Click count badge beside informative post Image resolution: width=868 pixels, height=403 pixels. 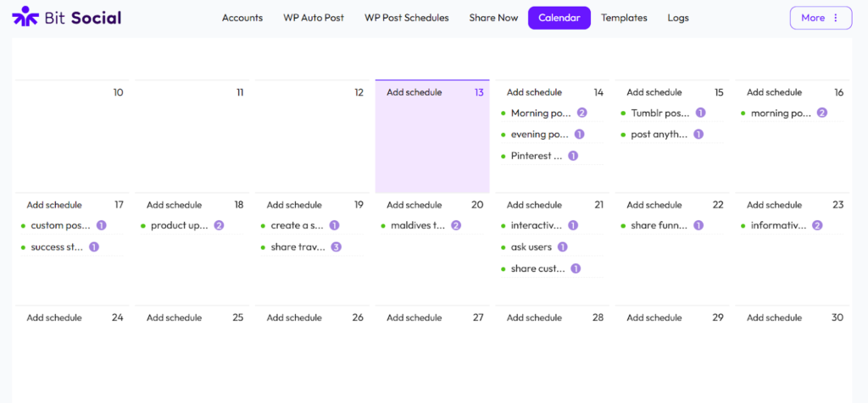point(817,225)
